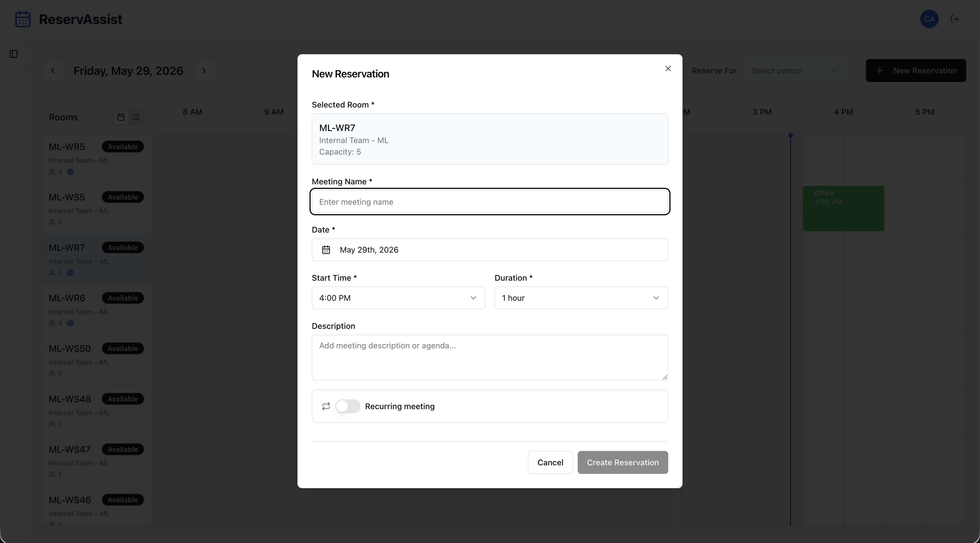Click the Available badge for ML-WS5
The image size is (980, 543).
coord(123,197)
